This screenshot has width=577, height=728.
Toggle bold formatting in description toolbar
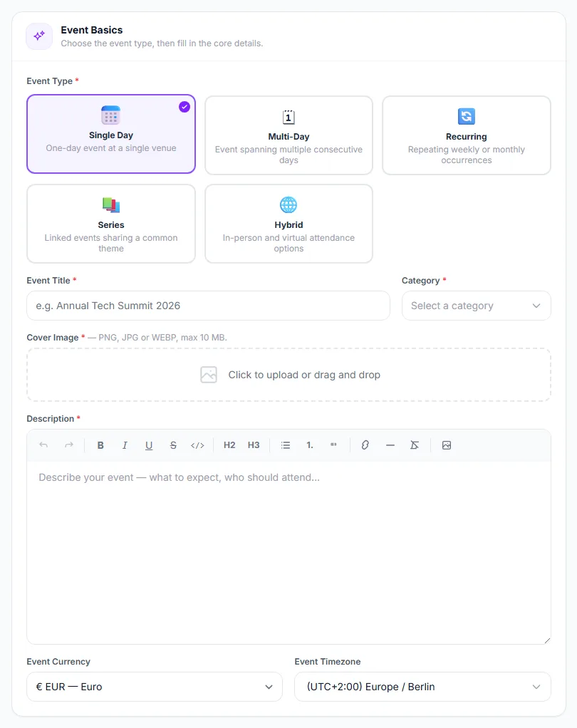[100, 445]
